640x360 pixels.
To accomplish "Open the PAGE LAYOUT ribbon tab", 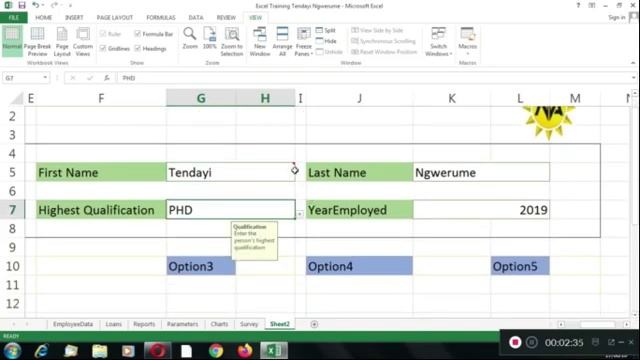I will point(115,18).
